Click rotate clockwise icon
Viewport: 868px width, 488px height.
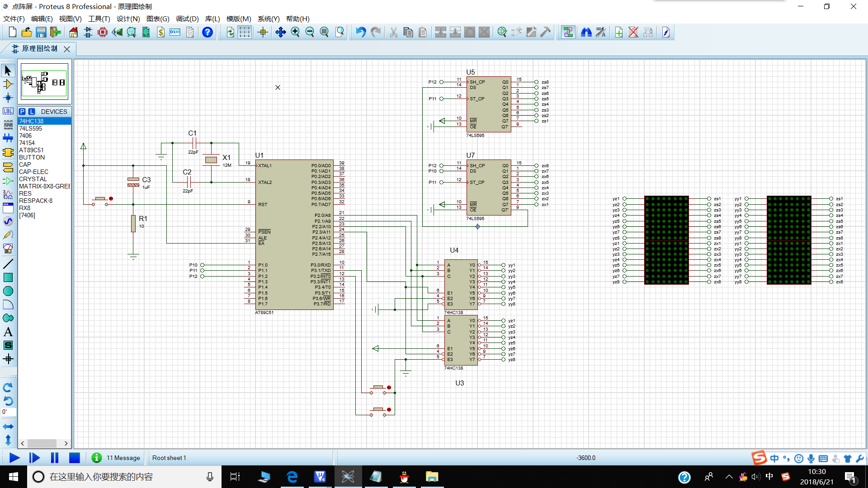coord(8,387)
